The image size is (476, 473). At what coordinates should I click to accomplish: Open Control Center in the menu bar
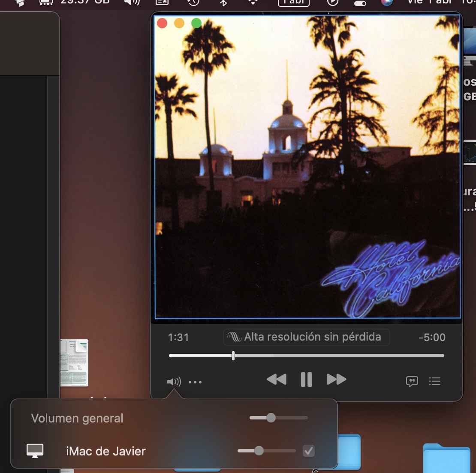pyautogui.click(x=360, y=2)
